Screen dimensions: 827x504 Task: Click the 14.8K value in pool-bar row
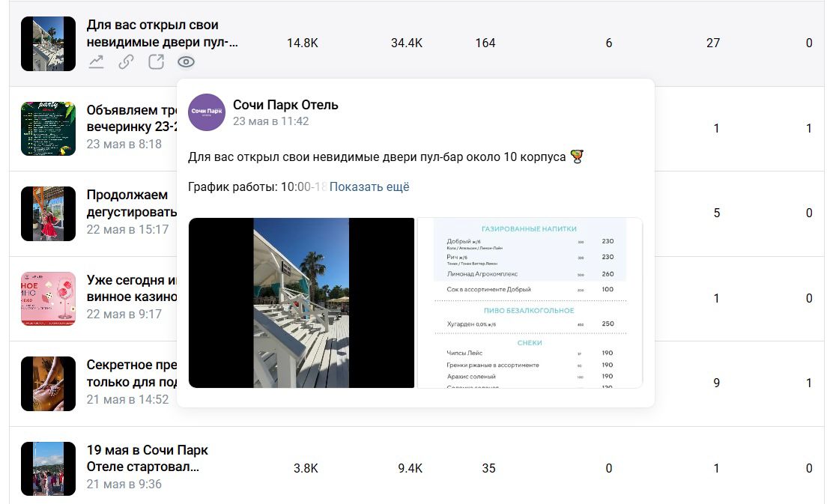[302, 43]
